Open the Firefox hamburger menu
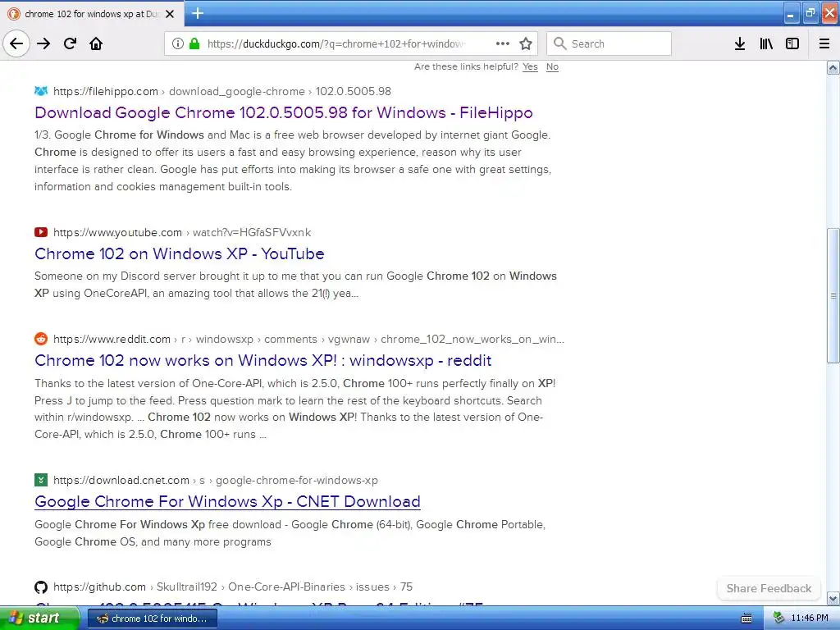The height and width of the screenshot is (630, 840). click(x=824, y=43)
